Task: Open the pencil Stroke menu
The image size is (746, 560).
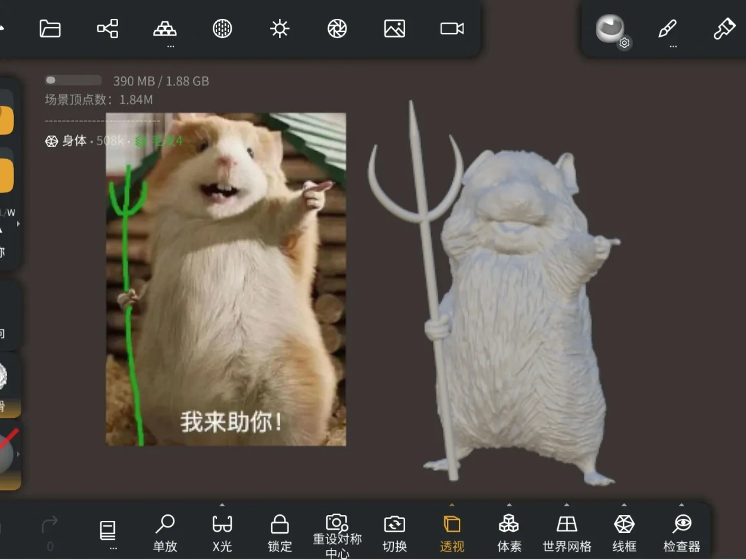Action: tap(667, 28)
